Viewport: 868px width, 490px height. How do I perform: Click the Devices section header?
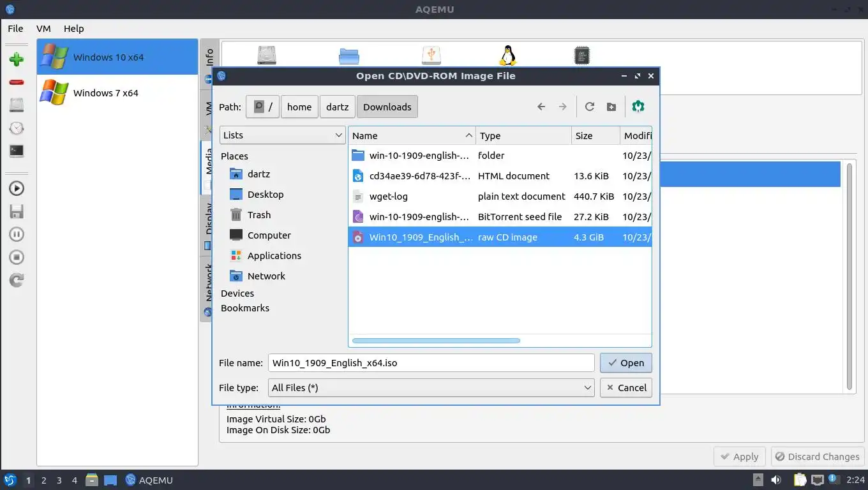pos(237,293)
